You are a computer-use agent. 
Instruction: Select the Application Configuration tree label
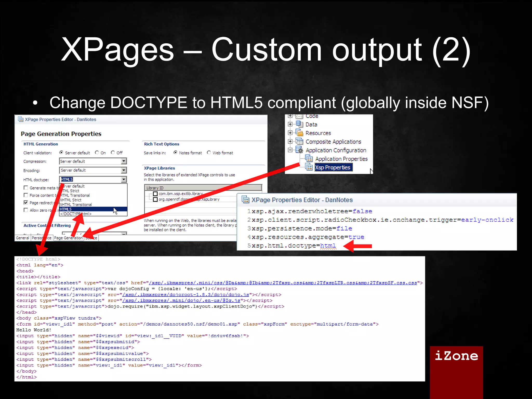(336, 150)
